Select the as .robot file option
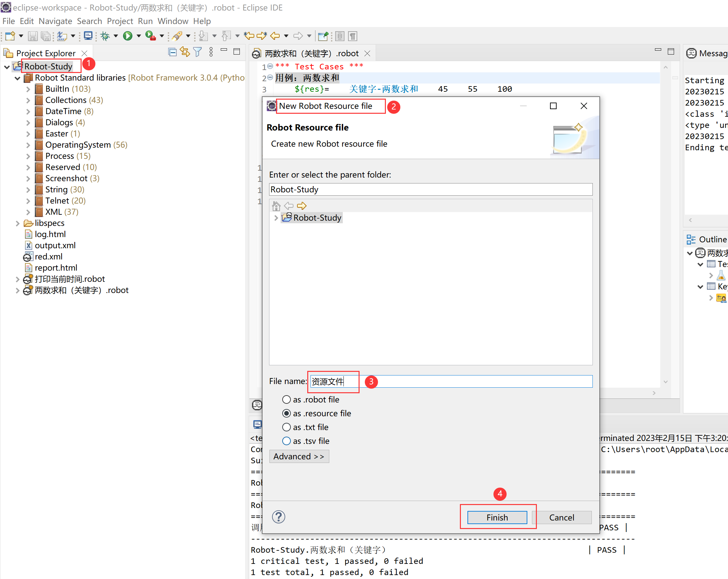 [286, 399]
